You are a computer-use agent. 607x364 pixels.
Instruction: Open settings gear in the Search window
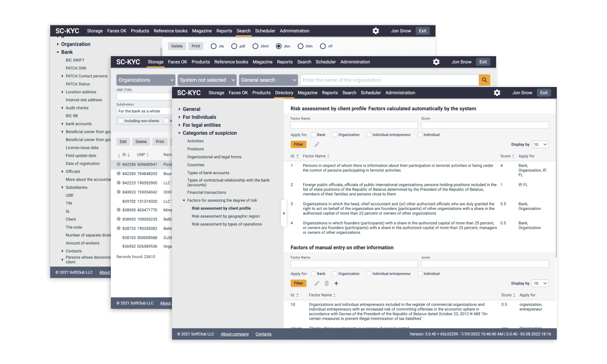376,31
